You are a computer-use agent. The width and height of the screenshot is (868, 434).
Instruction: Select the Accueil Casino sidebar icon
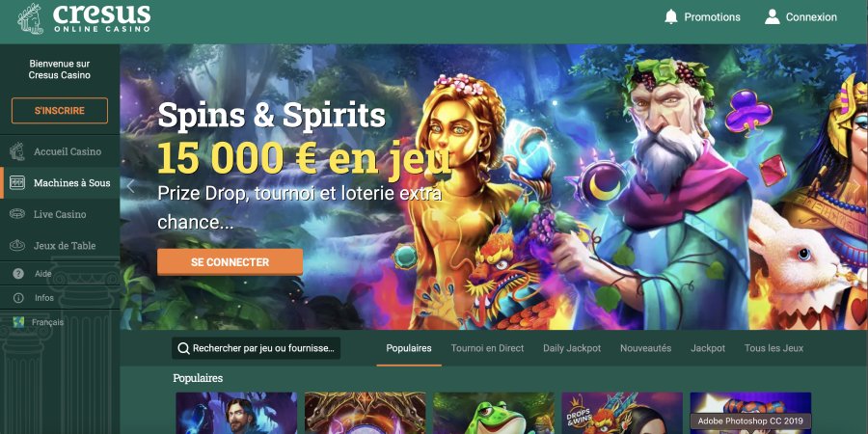tap(17, 151)
